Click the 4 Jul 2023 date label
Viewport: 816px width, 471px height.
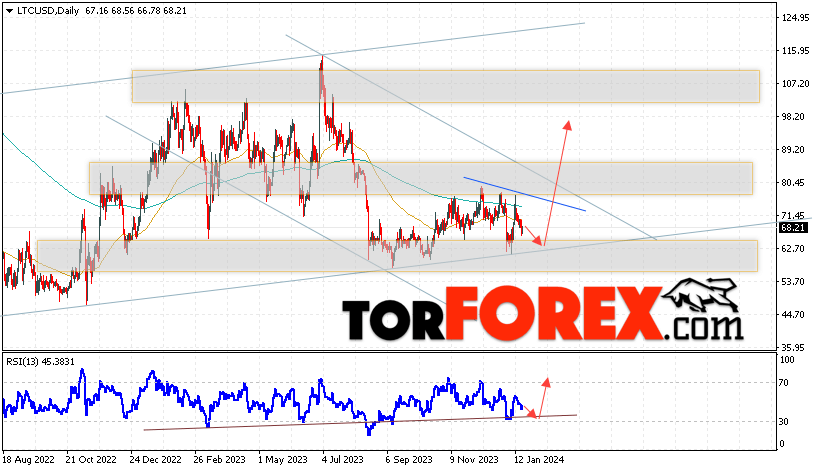[x=342, y=460]
